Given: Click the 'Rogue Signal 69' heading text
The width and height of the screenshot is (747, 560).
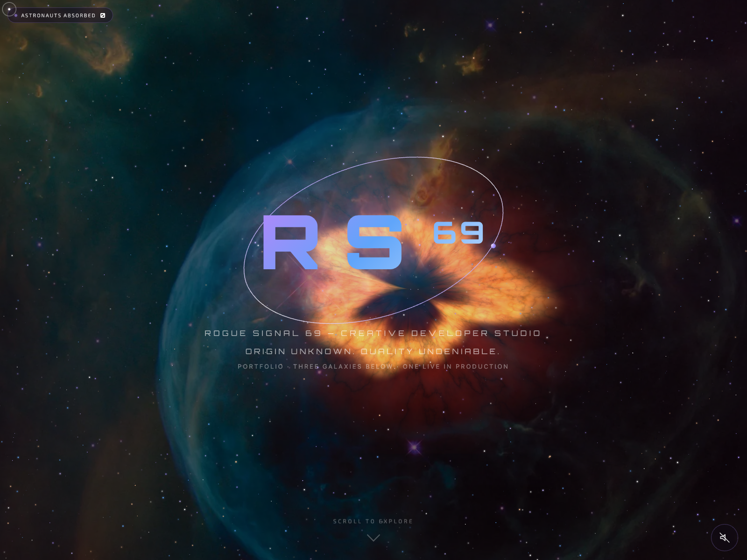Looking at the screenshot, I should coord(263,333).
